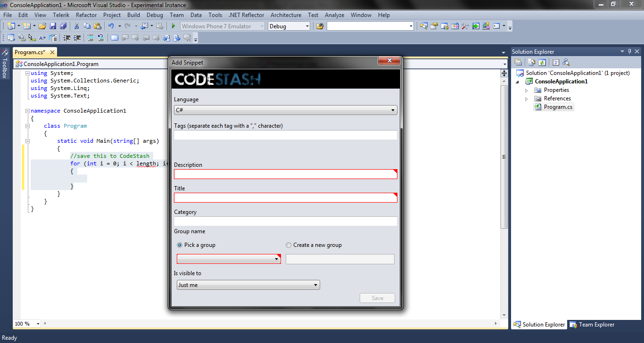Open the Toolbox side tab
Viewport: 644px width, 343px height.
click(4, 63)
